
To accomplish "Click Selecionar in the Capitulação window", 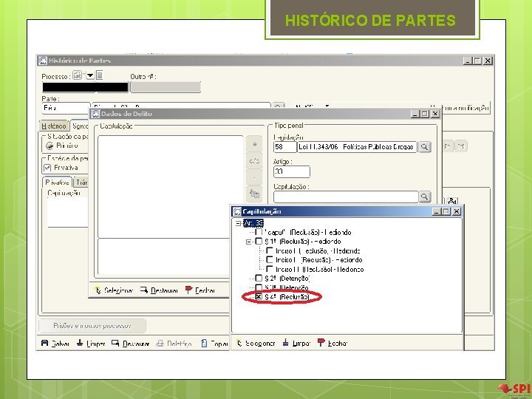I will 256,343.
